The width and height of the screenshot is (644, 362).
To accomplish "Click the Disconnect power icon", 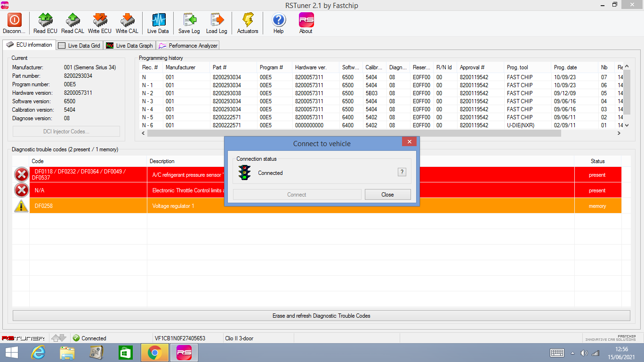I will (14, 20).
